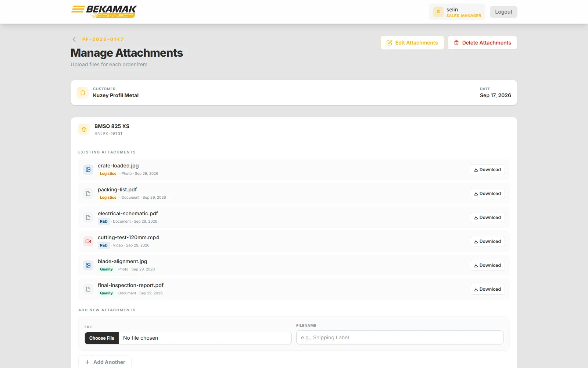Click the No file chosen text
Viewport: 588px width, 368px height.
(141, 338)
